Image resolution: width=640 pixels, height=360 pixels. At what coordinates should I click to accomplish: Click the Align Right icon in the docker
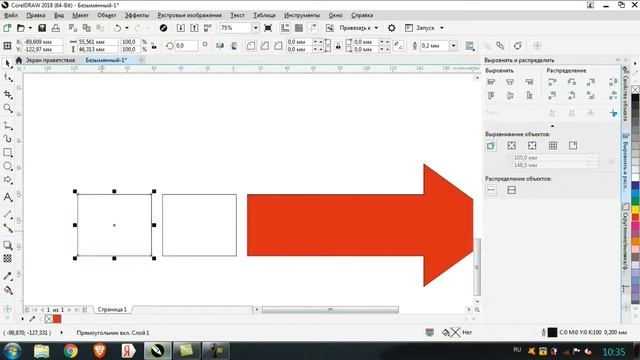point(529,82)
